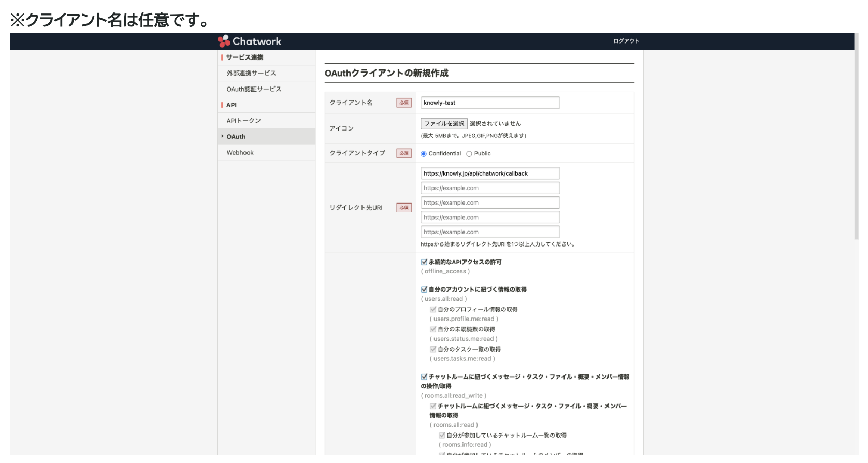Click the last redirect URI field
The image size is (868, 463).
coord(490,232)
